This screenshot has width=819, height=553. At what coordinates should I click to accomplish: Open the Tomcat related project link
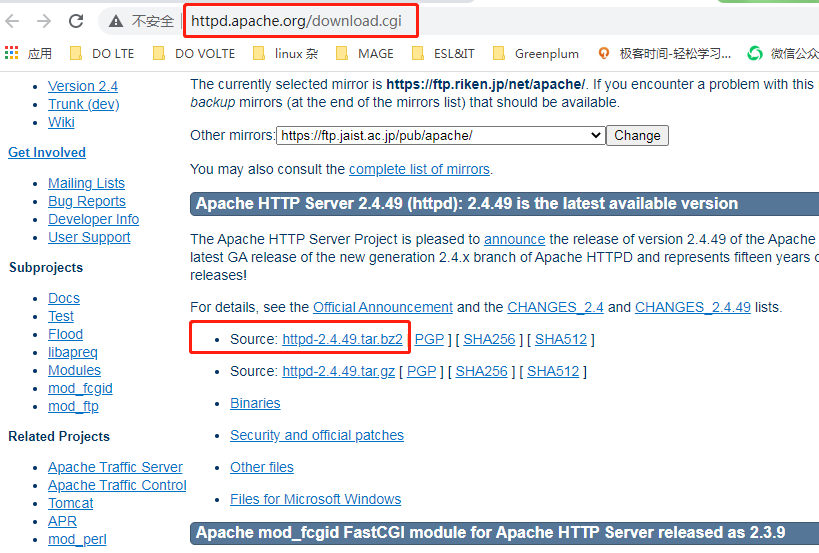point(71,503)
